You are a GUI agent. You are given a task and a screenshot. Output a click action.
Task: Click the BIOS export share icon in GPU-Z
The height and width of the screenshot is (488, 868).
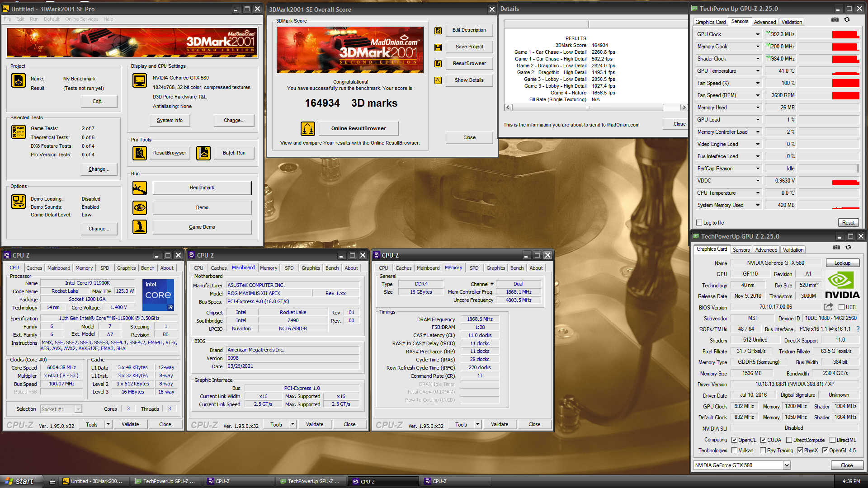click(828, 307)
